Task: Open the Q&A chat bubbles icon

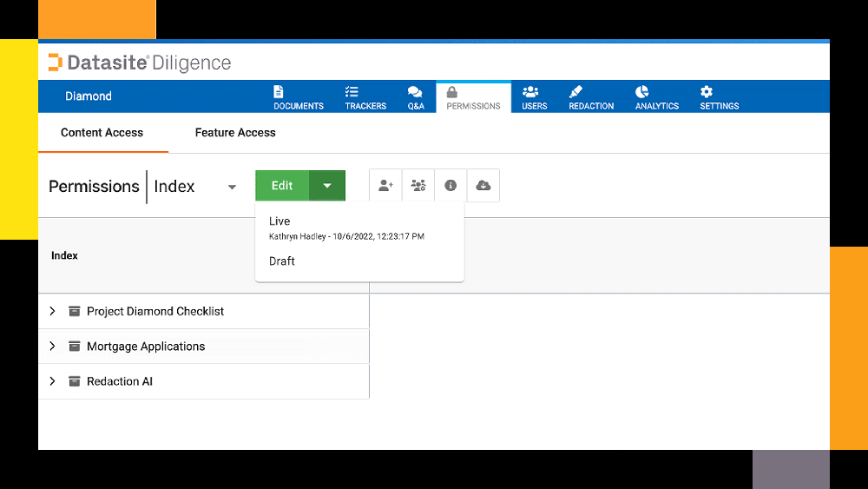Action: pyautogui.click(x=415, y=91)
